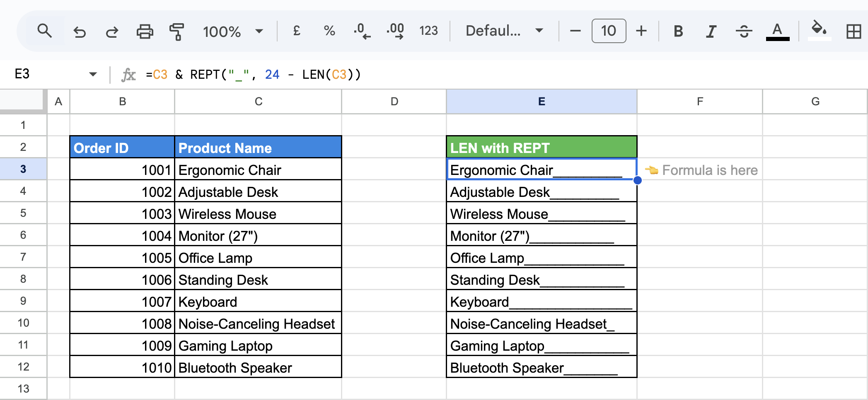Viewport: 868px width, 400px height.
Task: Print the spreadsheet
Action: coord(145,32)
